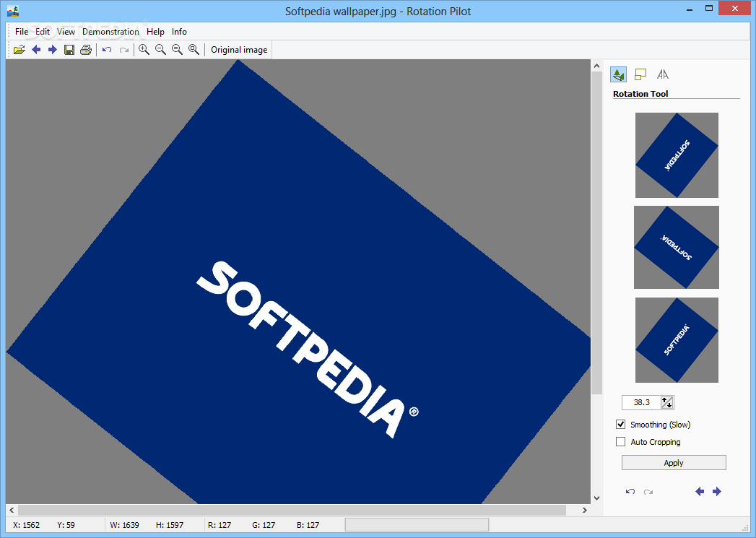Click the Rotation Tool panel heading

[640, 94]
